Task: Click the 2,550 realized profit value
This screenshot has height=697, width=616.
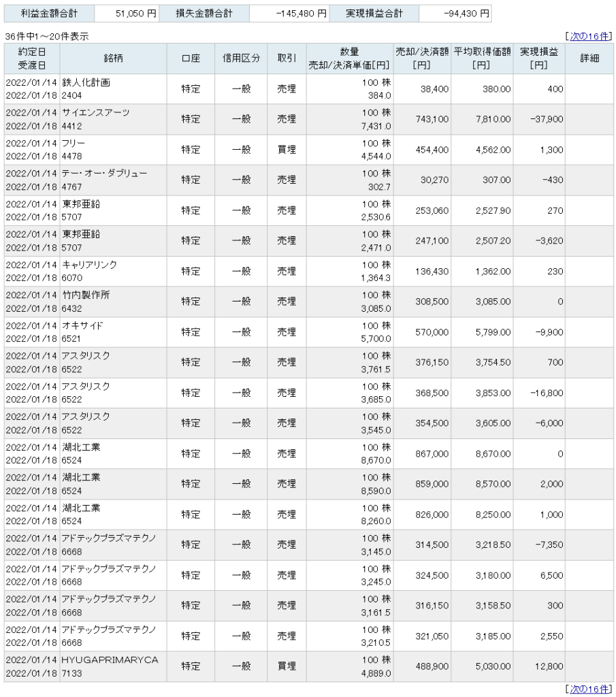Action: pyautogui.click(x=551, y=636)
